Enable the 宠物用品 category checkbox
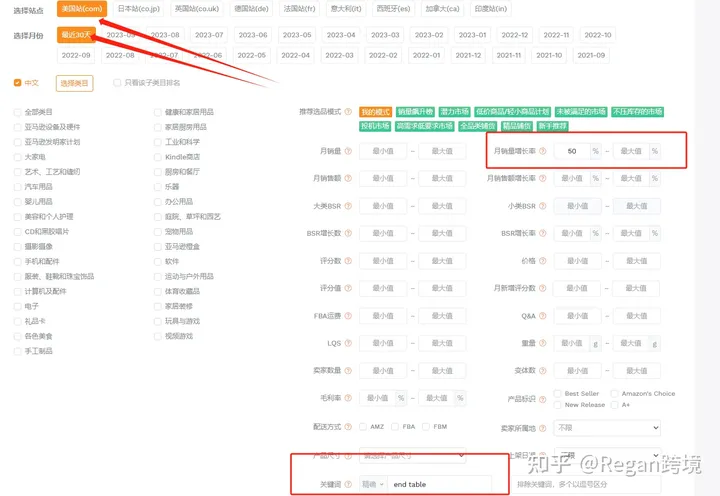This screenshot has height=496, width=720. 158,231
